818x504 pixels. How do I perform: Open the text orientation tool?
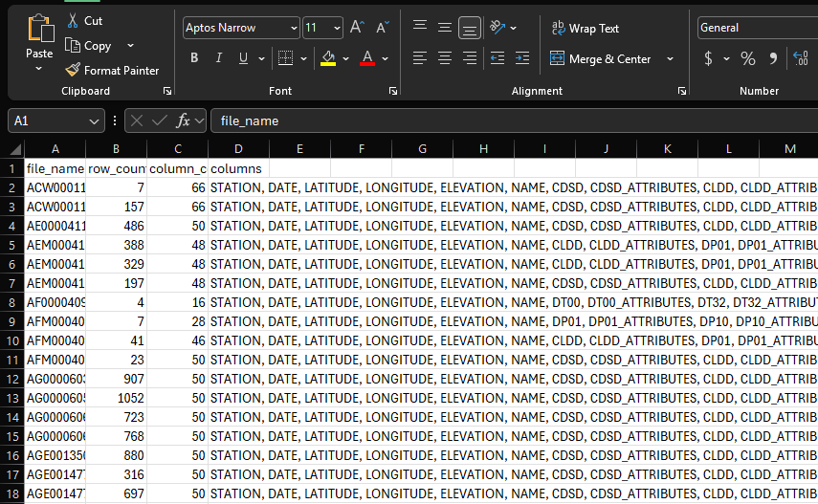pyautogui.click(x=497, y=27)
